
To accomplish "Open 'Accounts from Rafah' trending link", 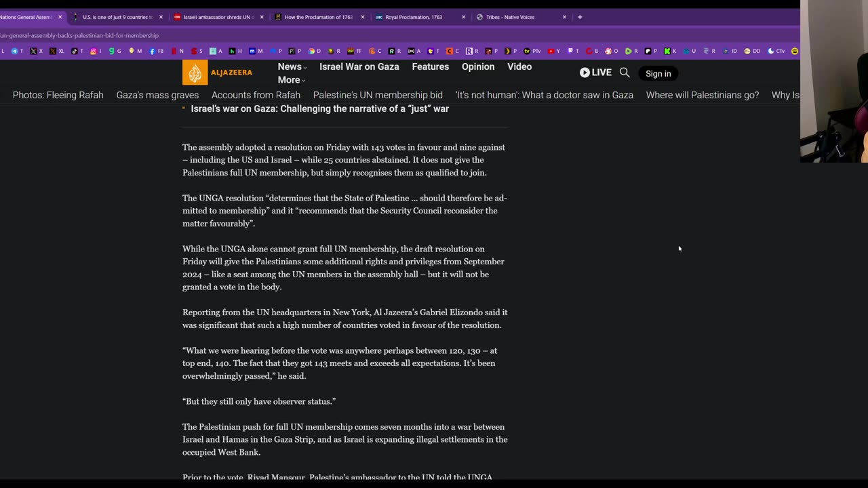I will pos(256,95).
